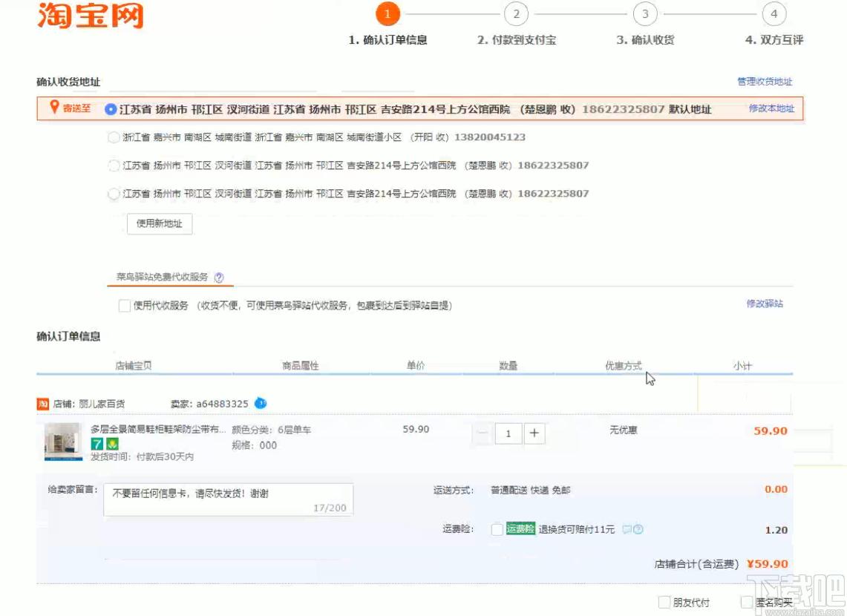
Task: Click 默认地址 label on selected address
Action: coord(690,109)
